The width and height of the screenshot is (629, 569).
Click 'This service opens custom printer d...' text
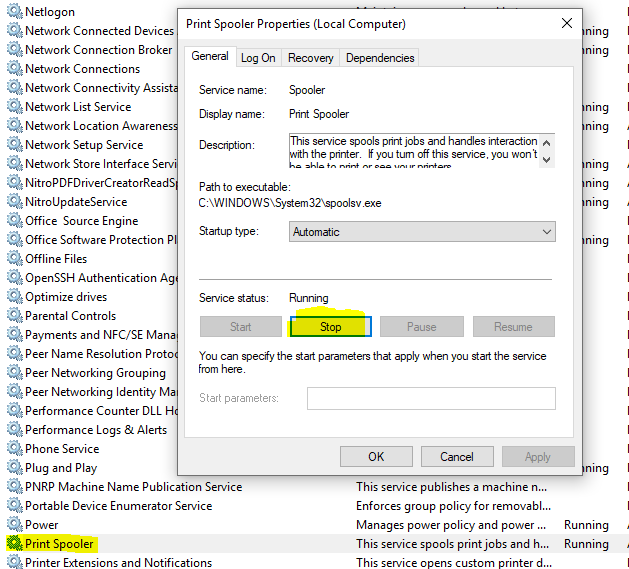point(454,562)
